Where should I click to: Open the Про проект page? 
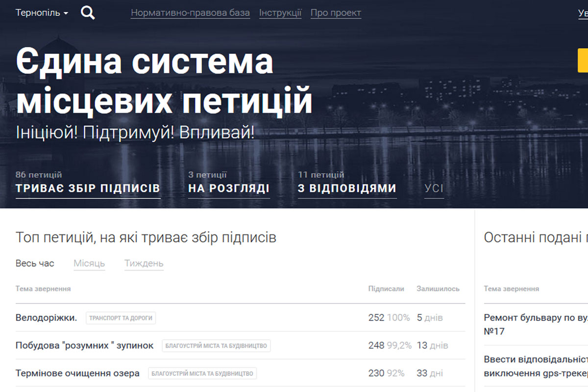(x=336, y=13)
